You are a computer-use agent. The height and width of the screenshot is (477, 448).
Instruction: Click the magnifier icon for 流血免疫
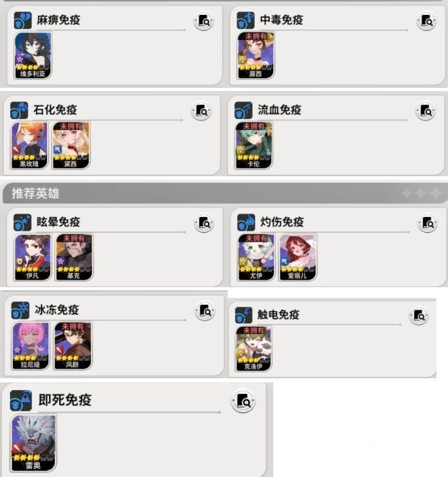click(x=426, y=112)
